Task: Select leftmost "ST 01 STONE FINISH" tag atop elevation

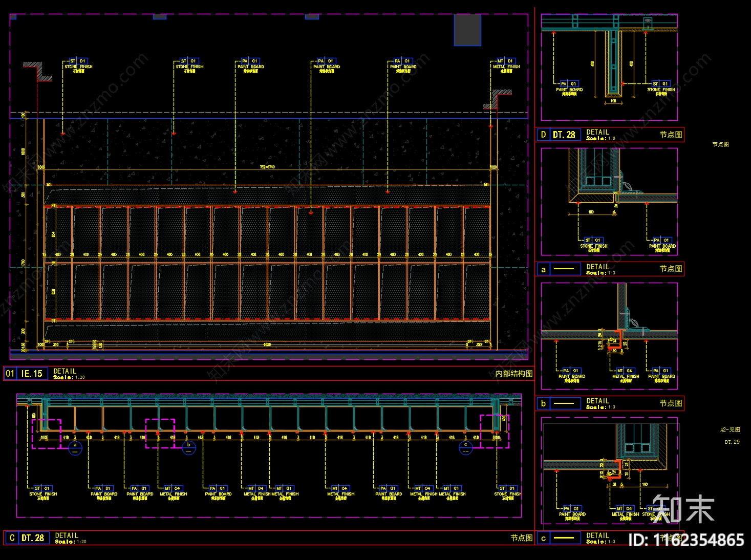Action: (78, 66)
